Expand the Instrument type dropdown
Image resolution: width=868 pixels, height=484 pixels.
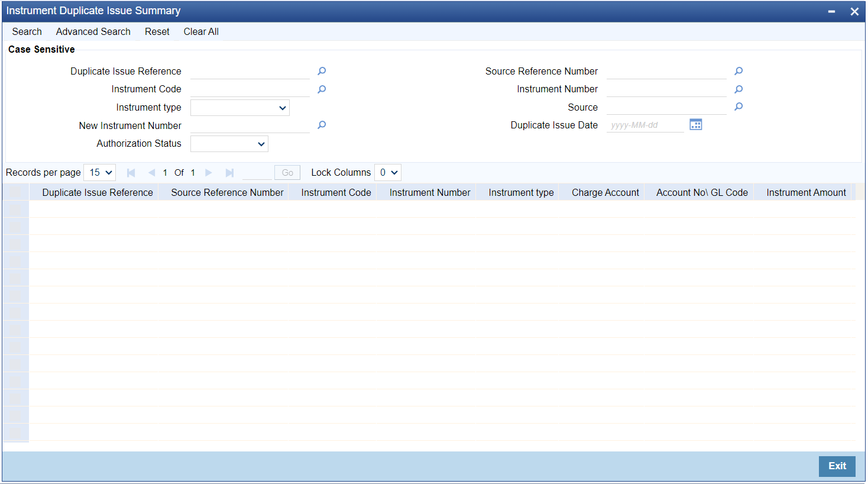tap(240, 108)
